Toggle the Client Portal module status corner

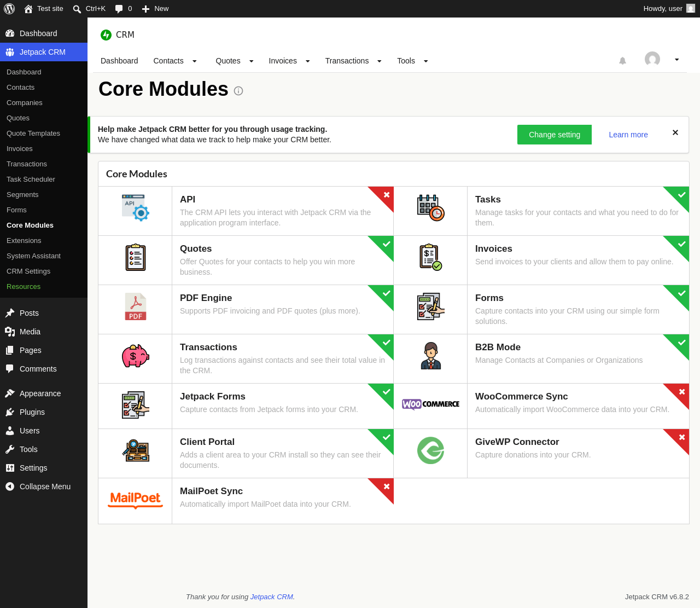click(385, 438)
